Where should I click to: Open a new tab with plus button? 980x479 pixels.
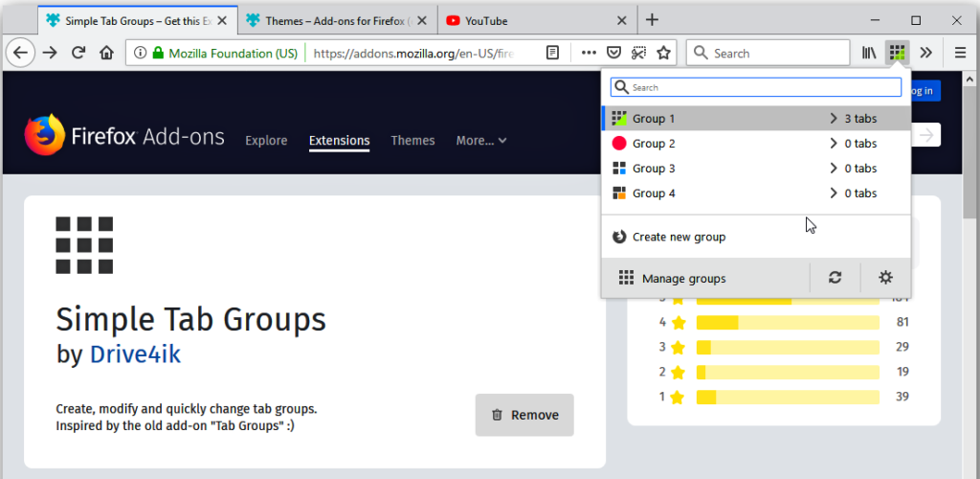(652, 20)
